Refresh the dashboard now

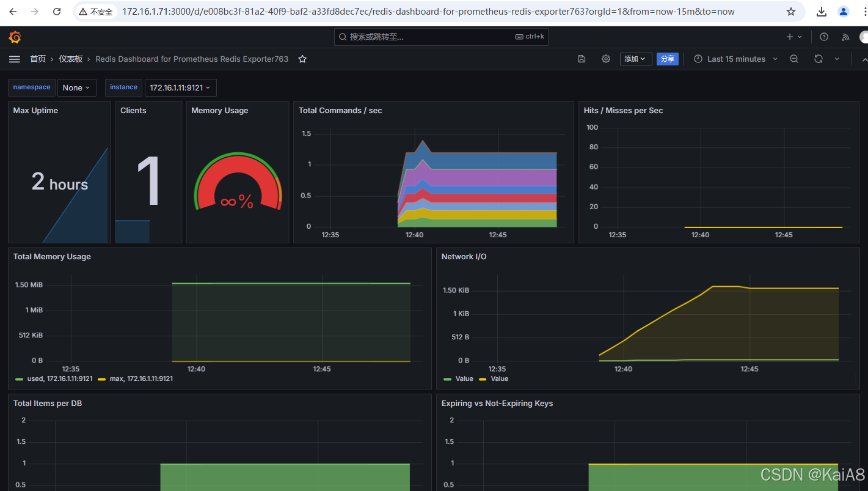[819, 59]
